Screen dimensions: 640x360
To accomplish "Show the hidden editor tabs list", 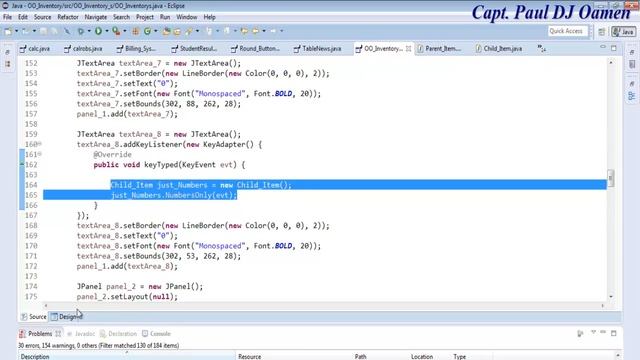I will pos(541,49).
